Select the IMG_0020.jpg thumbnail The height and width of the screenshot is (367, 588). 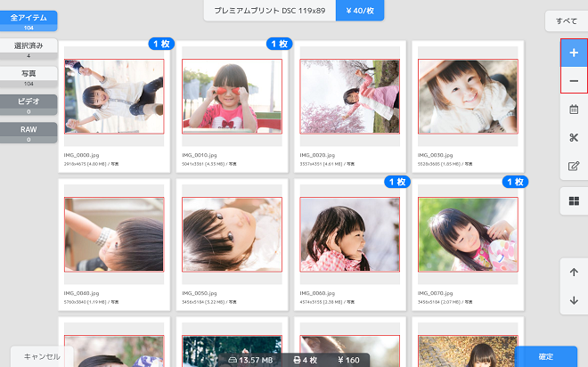point(349,96)
